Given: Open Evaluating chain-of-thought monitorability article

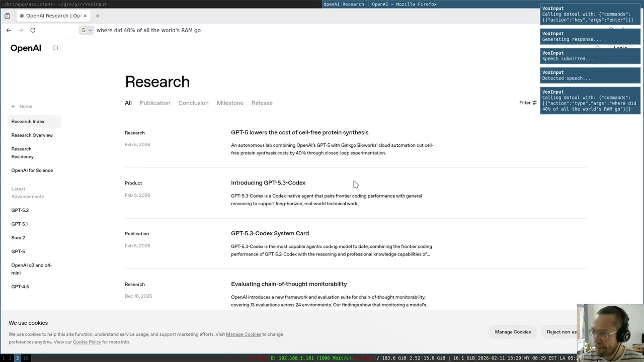Looking at the screenshot, I should point(289,284).
